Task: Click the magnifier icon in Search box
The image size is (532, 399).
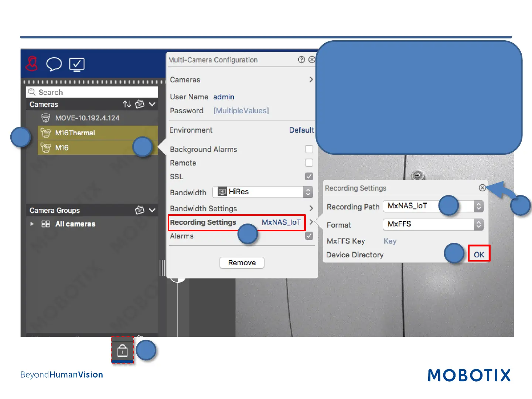Action: [32, 92]
